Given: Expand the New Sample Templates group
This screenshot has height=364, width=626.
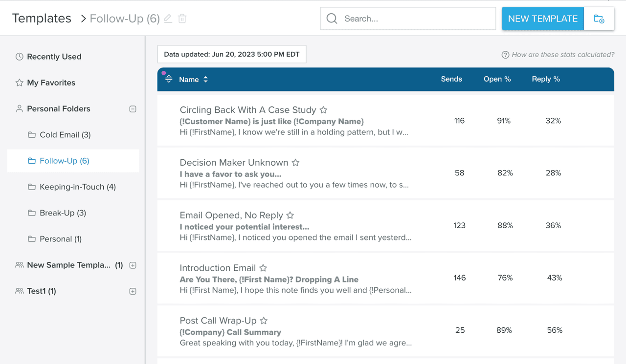Looking at the screenshot, I should coord(133,265).
